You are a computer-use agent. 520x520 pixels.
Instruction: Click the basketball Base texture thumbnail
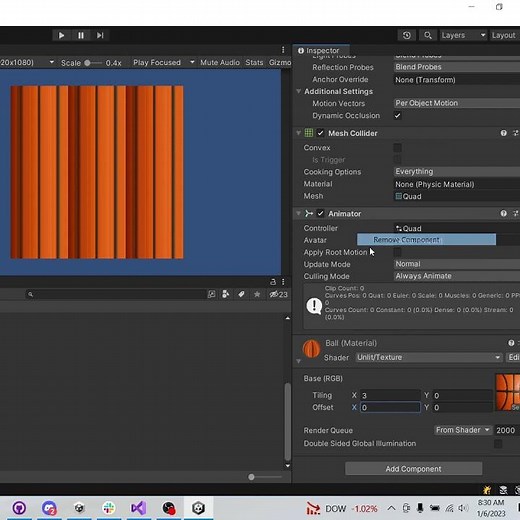[x=508, y=392]
